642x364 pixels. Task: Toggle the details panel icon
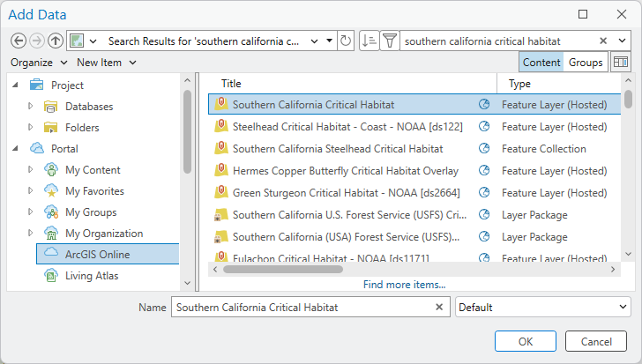click(621, 63)
